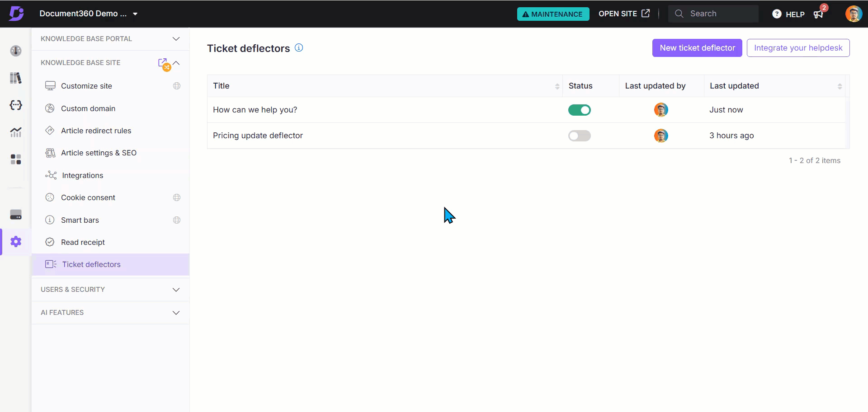
Task: Click the site-preview icon beside Knowledge Base Site
Action: (x=164, y=64)
